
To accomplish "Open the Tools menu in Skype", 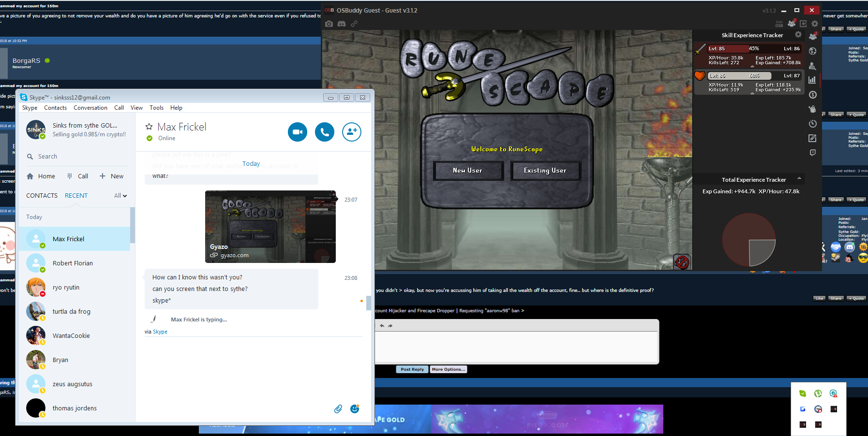I will coord(156,108).
